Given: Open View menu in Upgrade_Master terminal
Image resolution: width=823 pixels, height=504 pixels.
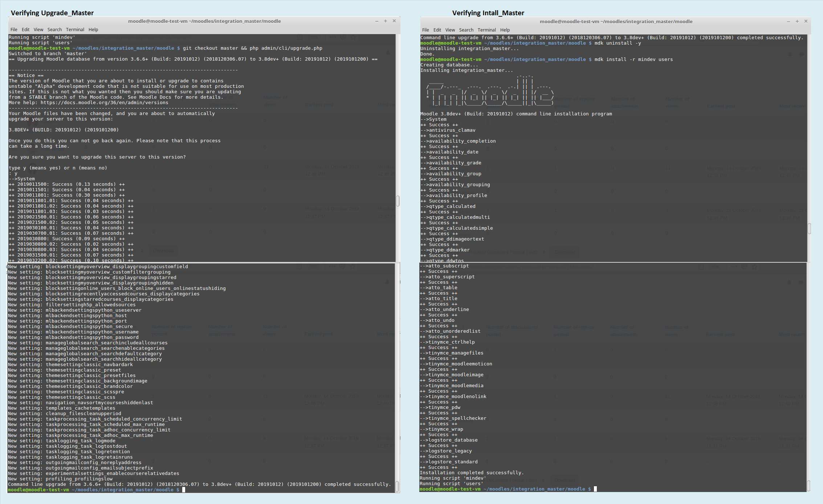Looking at the screenshot, I should tap(38, 30).
